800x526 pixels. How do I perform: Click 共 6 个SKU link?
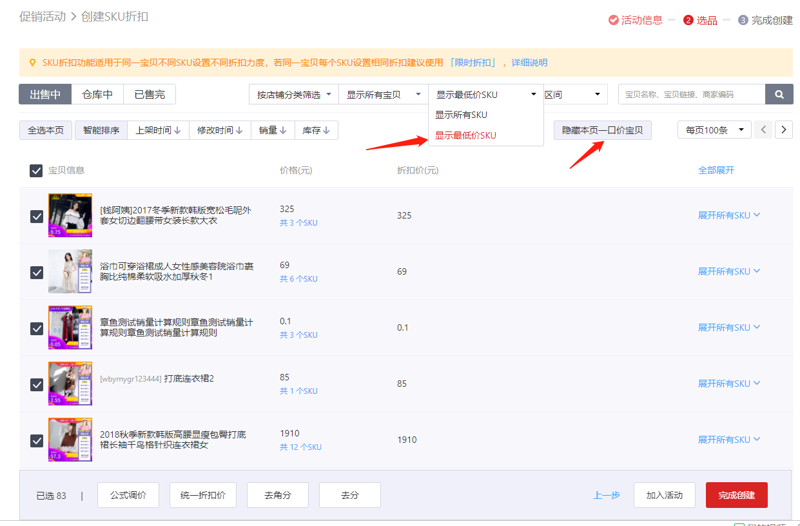298,279
